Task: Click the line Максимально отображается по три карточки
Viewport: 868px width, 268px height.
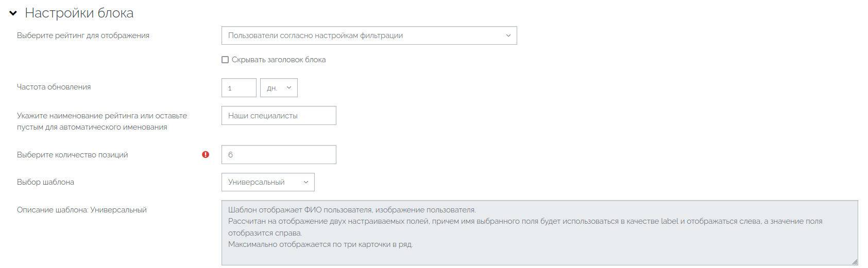Action: click(320, 244)
